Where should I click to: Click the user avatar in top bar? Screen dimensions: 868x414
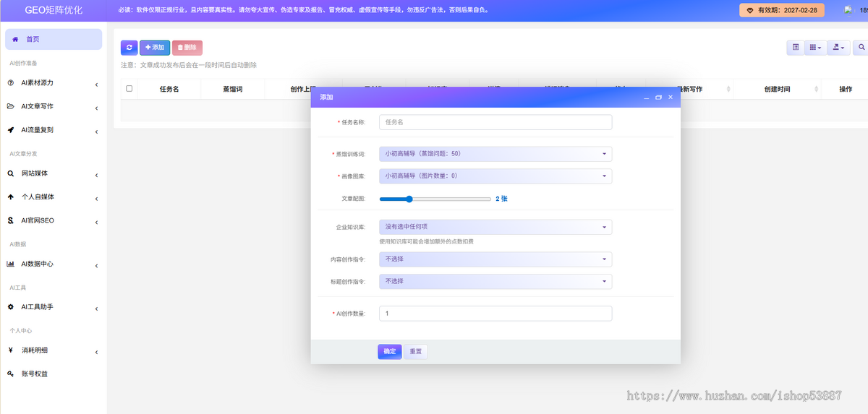(x=848, y=10)
